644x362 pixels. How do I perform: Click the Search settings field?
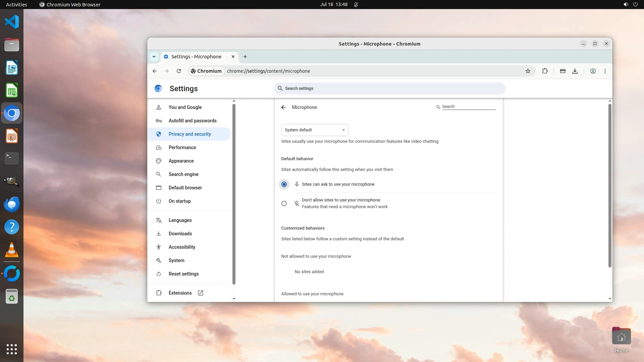pyautogui.click(x=389, y=88)
